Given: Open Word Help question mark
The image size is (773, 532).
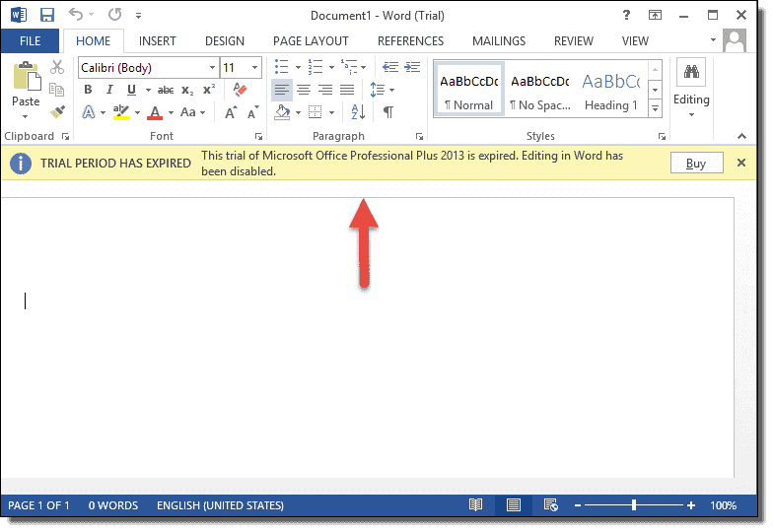Looking at the screenshot, I should [626, 15].
